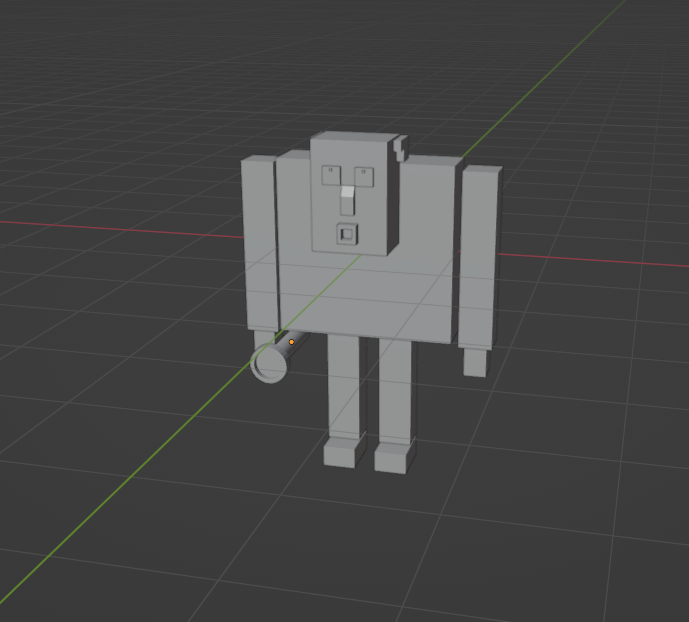Image resolution: width=689 pixels, height=622 pixels.
Task: Select the foot block farthest from the cylinder
Action: coord(394,457)
